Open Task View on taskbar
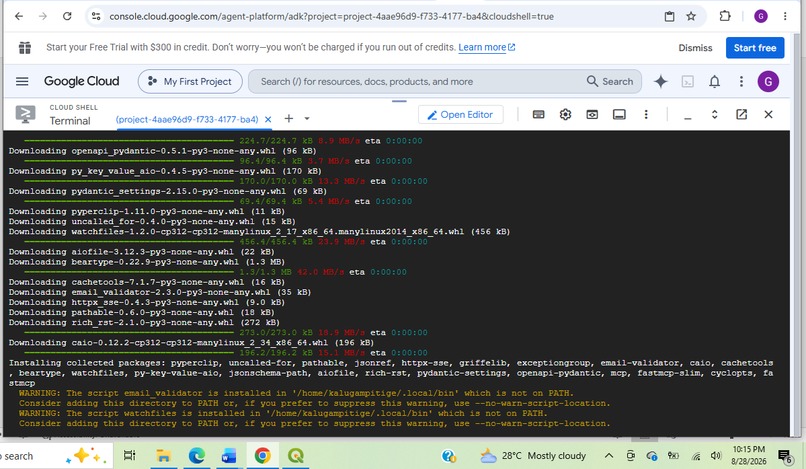806x469 pixels. pos(130,456)
